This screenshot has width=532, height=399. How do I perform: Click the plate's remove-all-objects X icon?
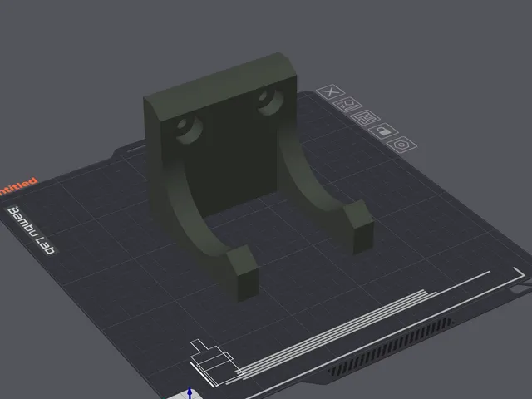coord(331,91)
